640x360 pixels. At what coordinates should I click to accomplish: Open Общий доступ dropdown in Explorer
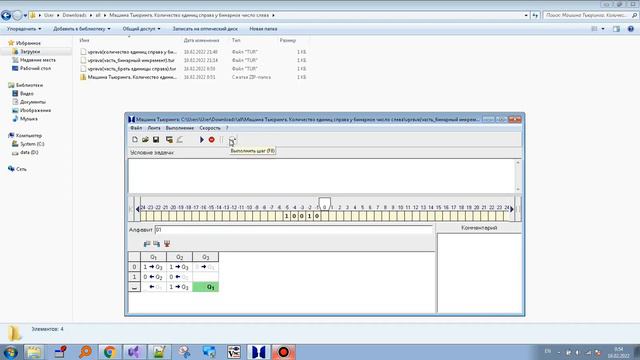(x=141, y=29)
